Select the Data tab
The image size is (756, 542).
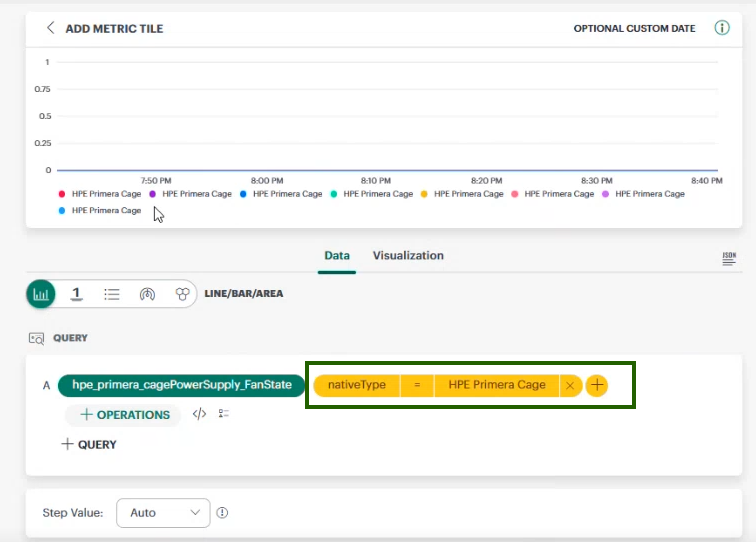coord(337,256)
